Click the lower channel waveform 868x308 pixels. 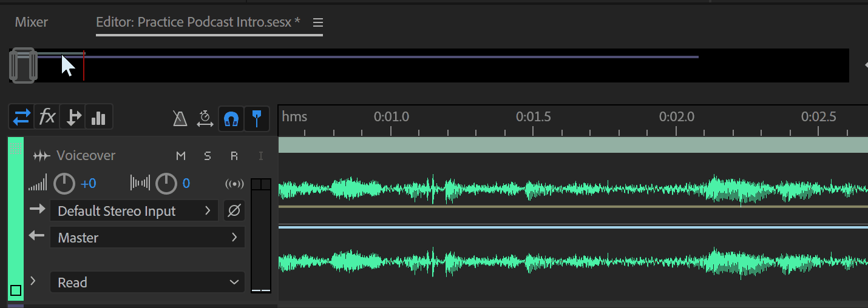coord(573,263)
